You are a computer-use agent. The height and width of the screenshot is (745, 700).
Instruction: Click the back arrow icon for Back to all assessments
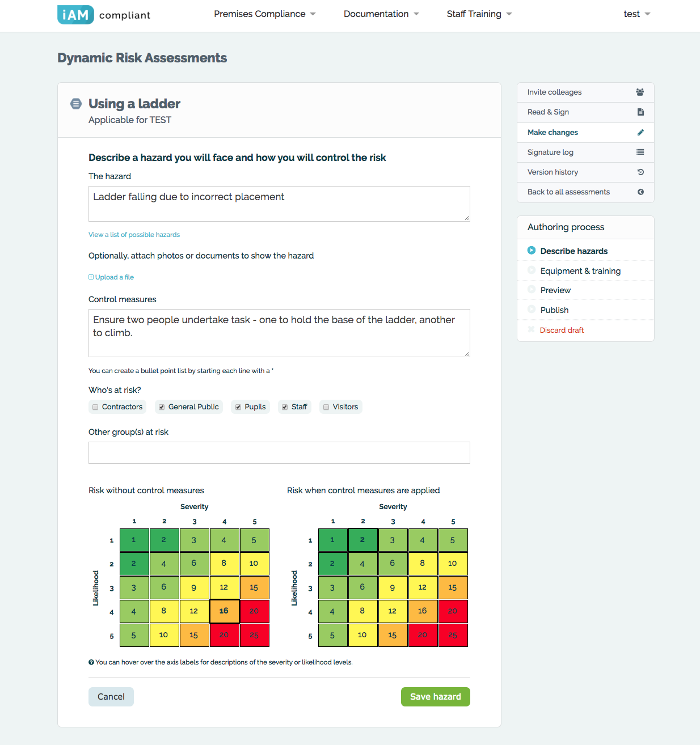(x=640, y=192)
